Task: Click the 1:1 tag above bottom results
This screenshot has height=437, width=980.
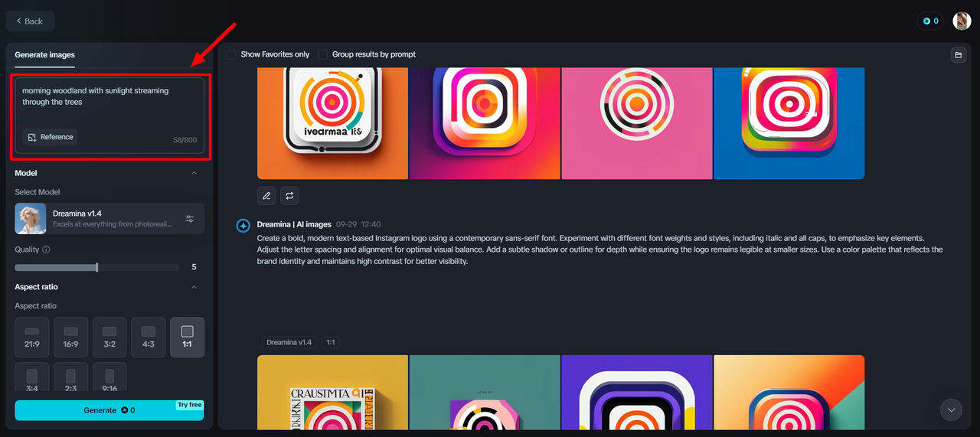Action: 331,342
